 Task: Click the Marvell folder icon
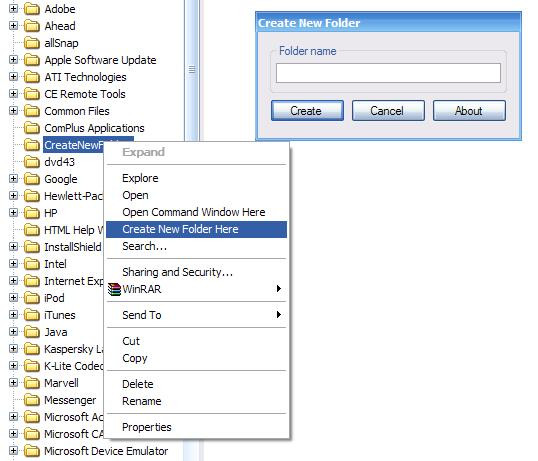coord(32,383)
